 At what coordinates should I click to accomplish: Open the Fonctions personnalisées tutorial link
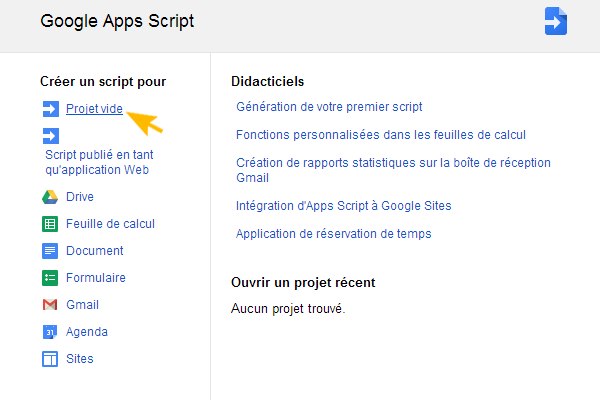pos(380,134)
